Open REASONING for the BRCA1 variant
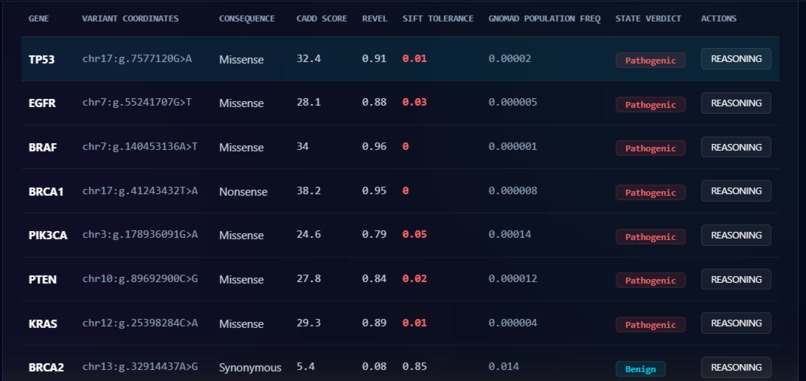Viewport: 806px width, 381px height. (736, 191)
